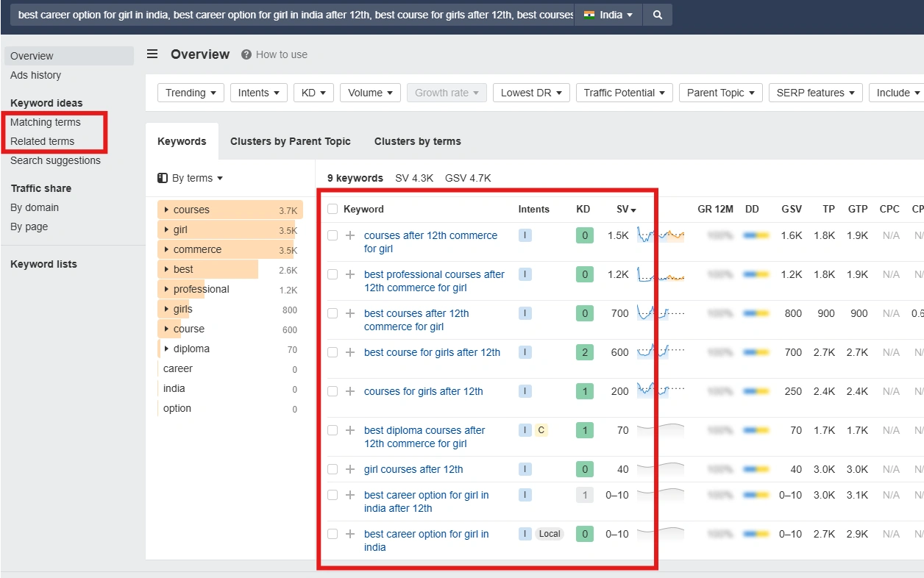
Task: Click the keyword search input field
Action: tap(294, 15)
